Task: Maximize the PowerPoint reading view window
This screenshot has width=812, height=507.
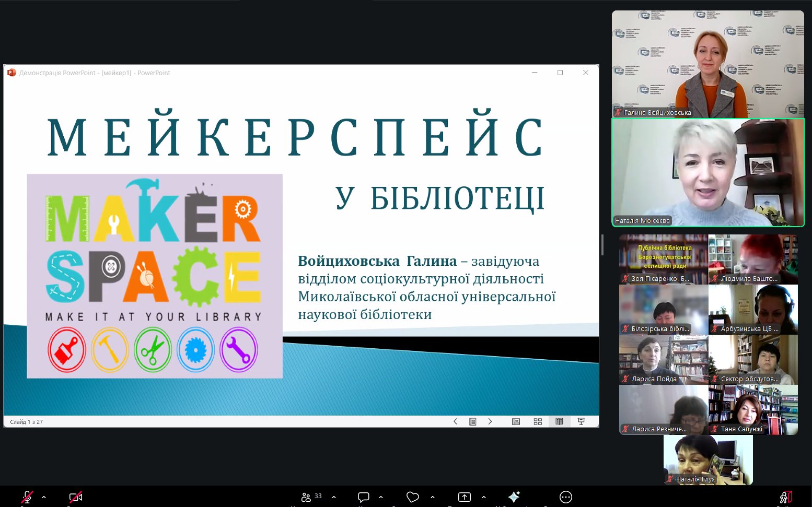Action: [x=560, y=73]
